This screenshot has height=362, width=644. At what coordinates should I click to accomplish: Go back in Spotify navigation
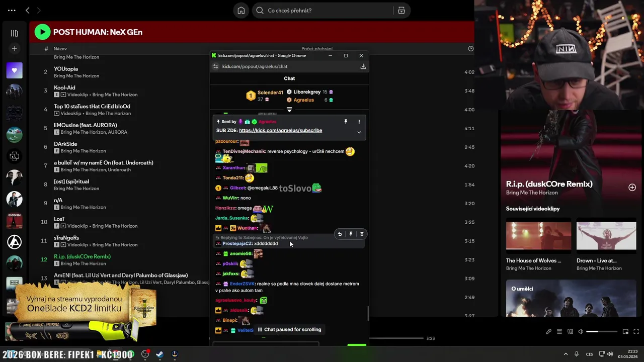[28, 10]
